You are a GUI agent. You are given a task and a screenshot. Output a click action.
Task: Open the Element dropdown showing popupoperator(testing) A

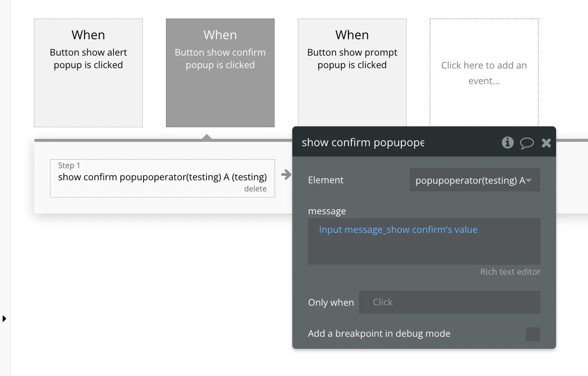coord(474,180)
